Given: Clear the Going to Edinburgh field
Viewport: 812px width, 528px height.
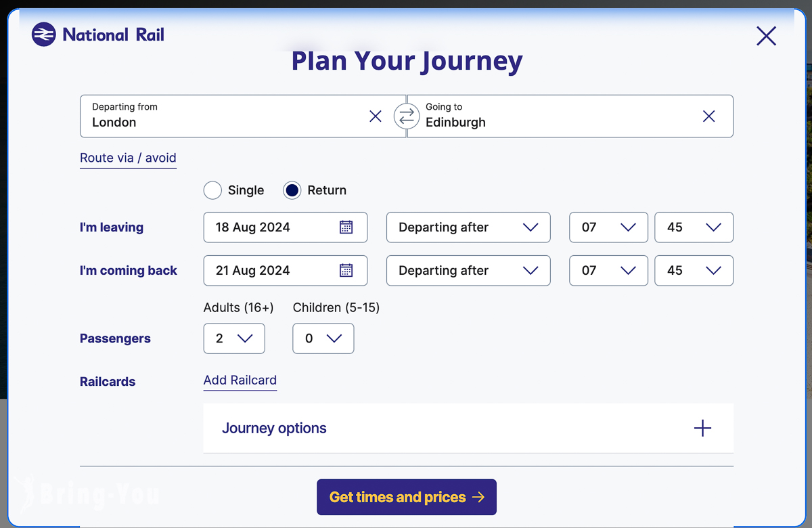Looking at the screenshot, I should click(x=708, y=116).
